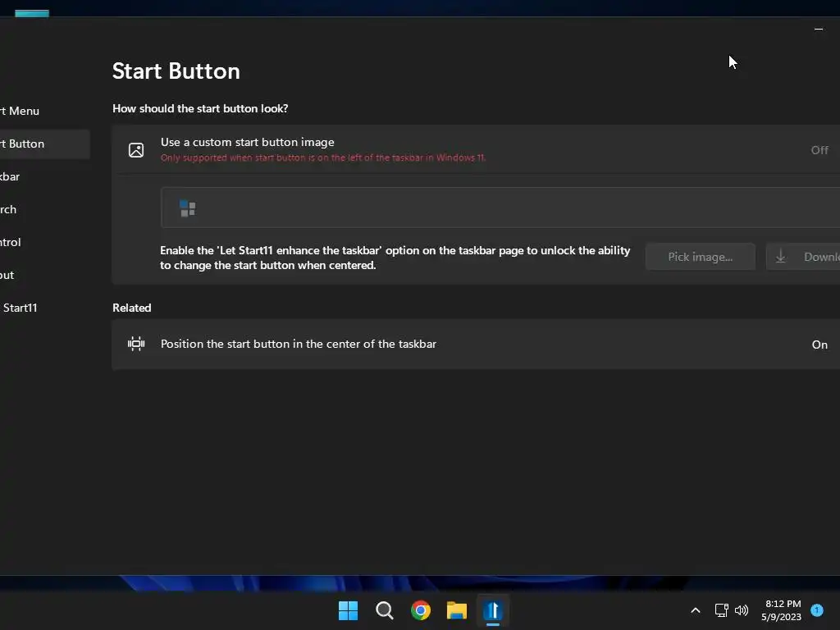Open network status icon in tray
The image size is (840, 630).
click(x=722, y=610)
